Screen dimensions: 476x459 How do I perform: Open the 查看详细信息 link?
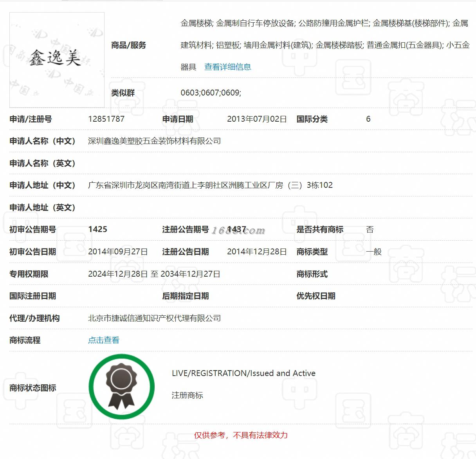(x=228, y=67)
